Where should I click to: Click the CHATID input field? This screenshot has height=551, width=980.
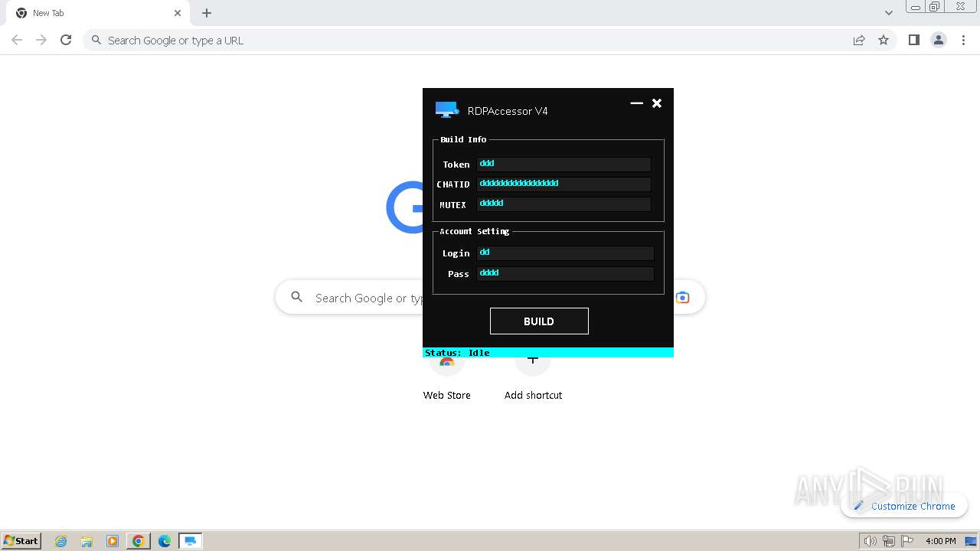point(563,184)
